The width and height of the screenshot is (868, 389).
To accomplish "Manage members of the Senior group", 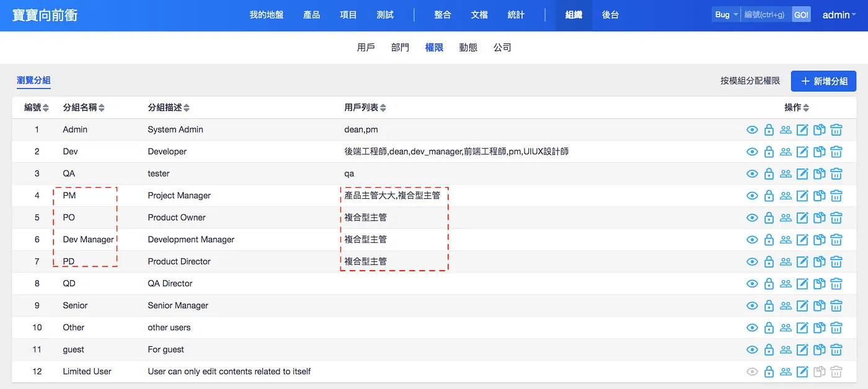I will coord(786,306).
